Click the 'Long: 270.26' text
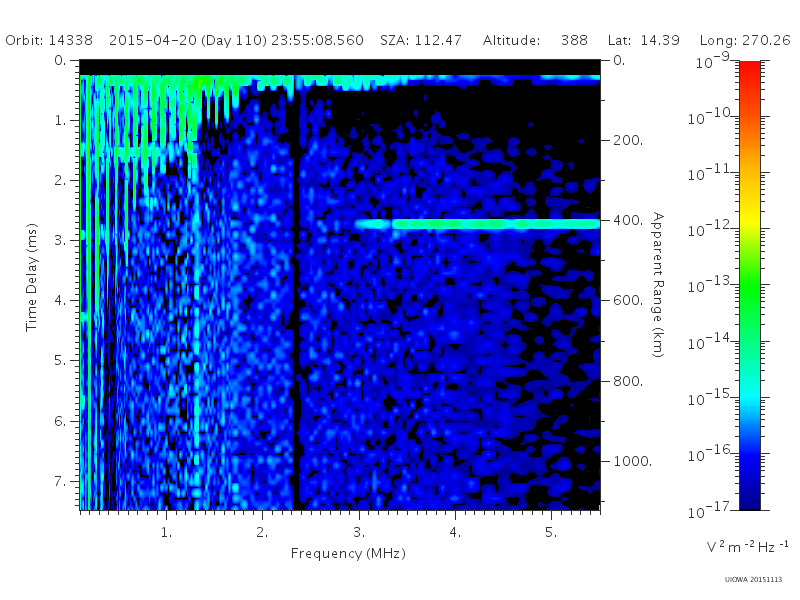This screenshot has width=800, height=600. coord(745,40)
